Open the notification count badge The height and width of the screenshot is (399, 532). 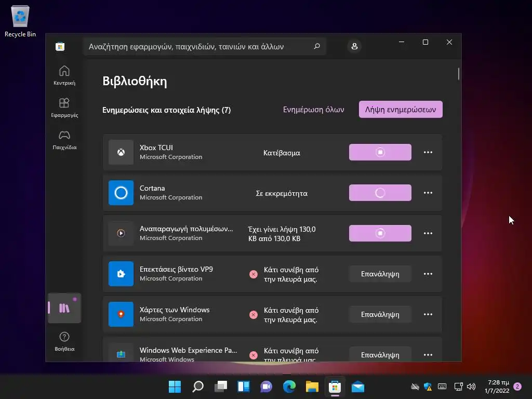[517, 387]
